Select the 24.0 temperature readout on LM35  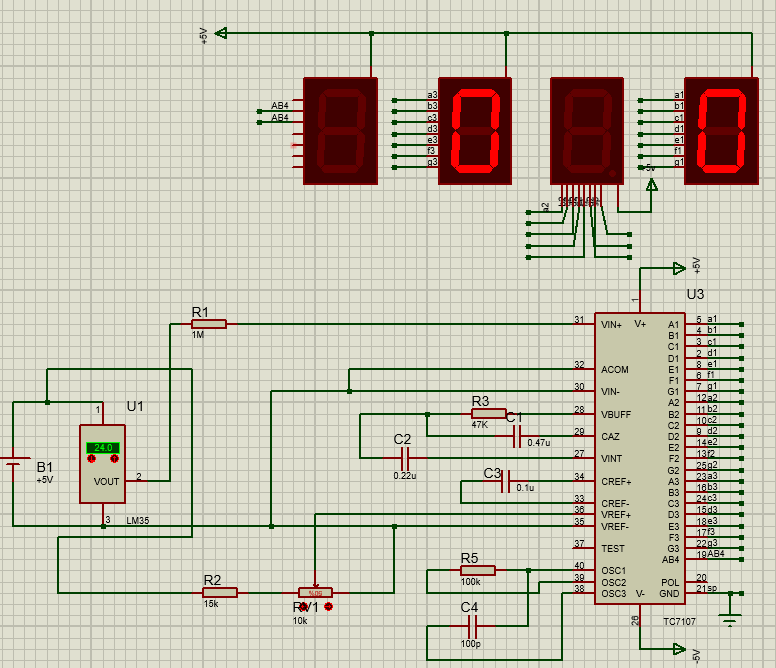point(103,448)
